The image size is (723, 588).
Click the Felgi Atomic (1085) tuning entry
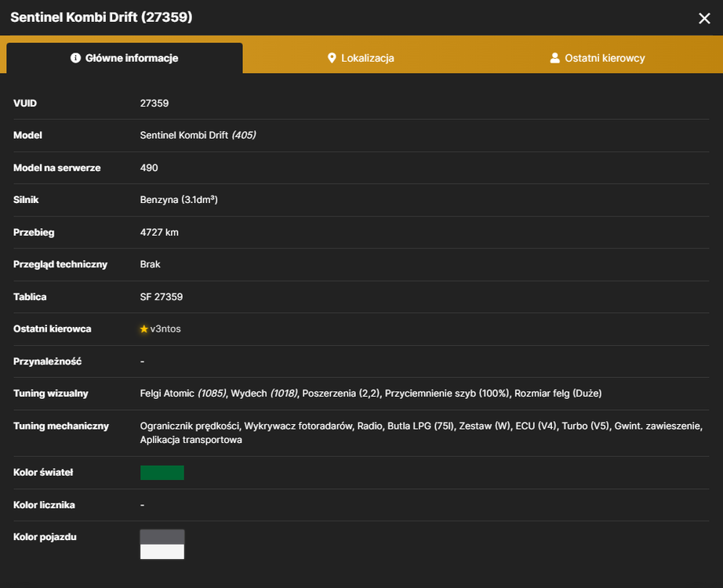pyautogui.click(x=183, y=394)
